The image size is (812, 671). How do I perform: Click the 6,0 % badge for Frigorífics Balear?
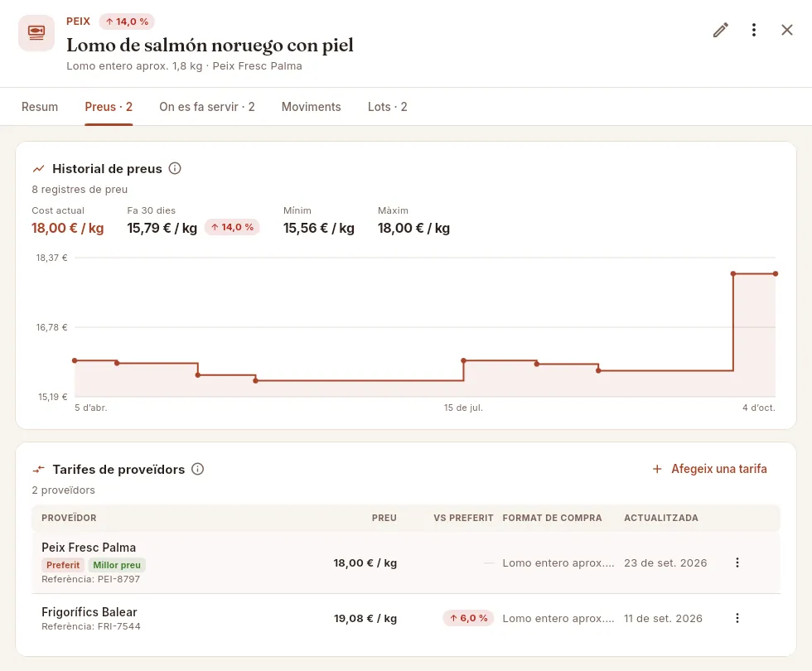[469, 618]
